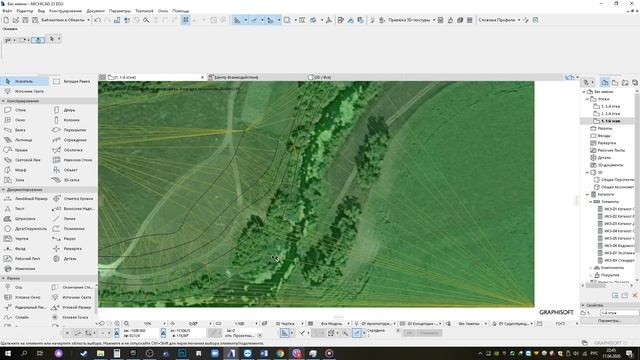Select the Фасады item in the navigator
This screenshot has width=640, height=360.
coord(604,136)
